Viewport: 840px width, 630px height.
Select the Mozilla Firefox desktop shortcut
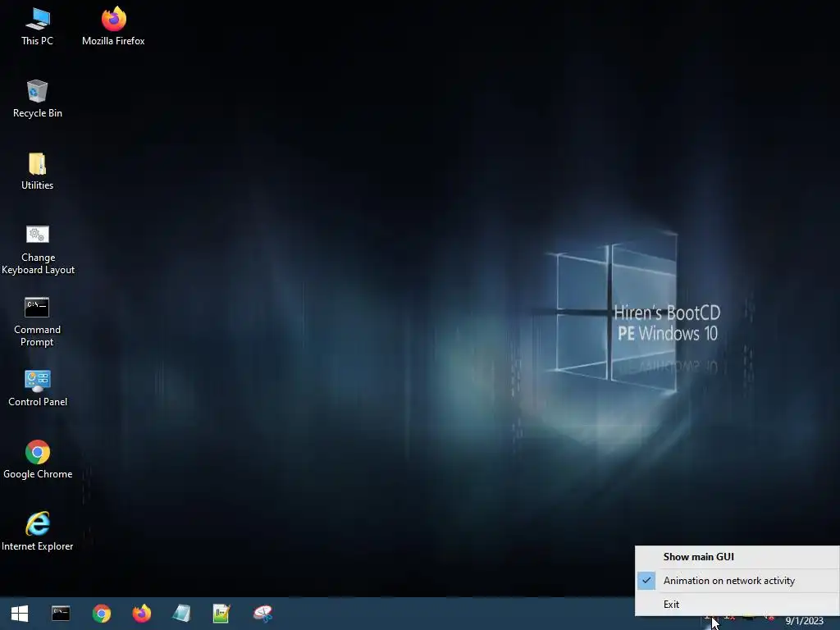tap(113, 27)
